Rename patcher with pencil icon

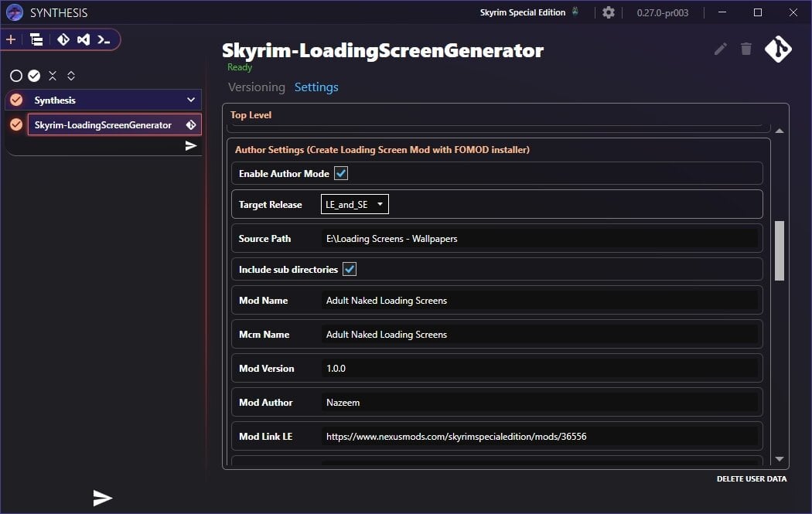pyautogui.click(x=720, y=49)
